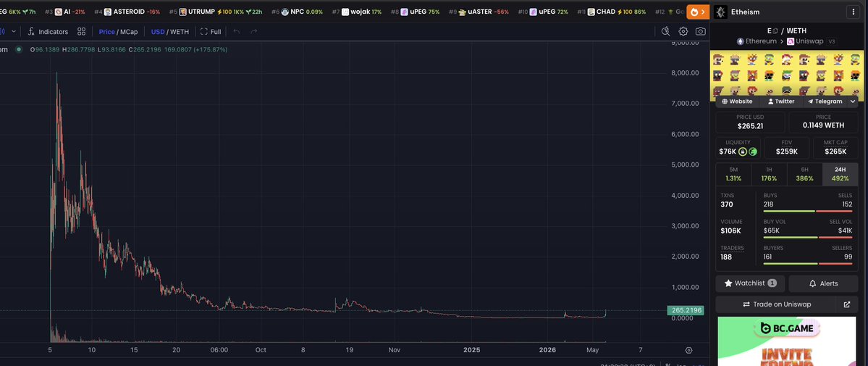Click the Etheism token logo
This screenshot has width=868, height=366.
click(720, 12)
